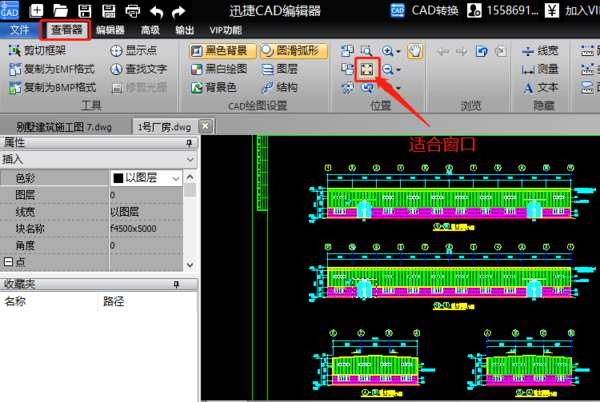Click the zoom out magnifier icon

point(388,69)
